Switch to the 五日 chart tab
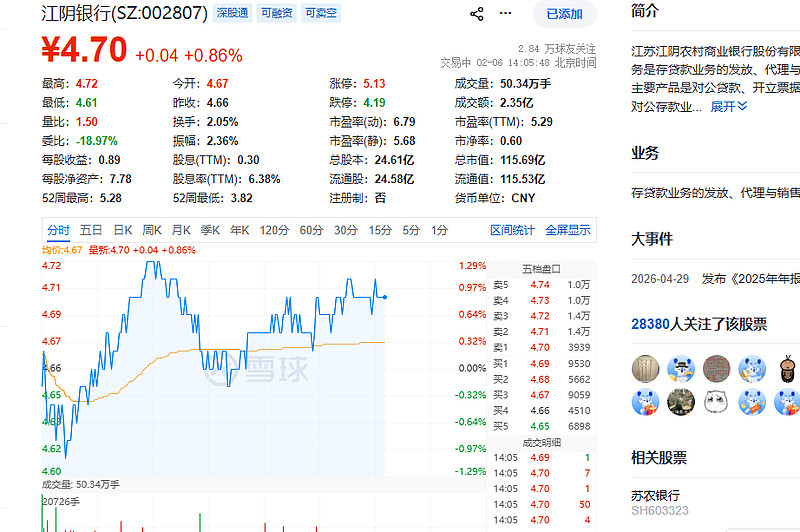This screenshot has height=532, width=800. click(x=91, y=231)
